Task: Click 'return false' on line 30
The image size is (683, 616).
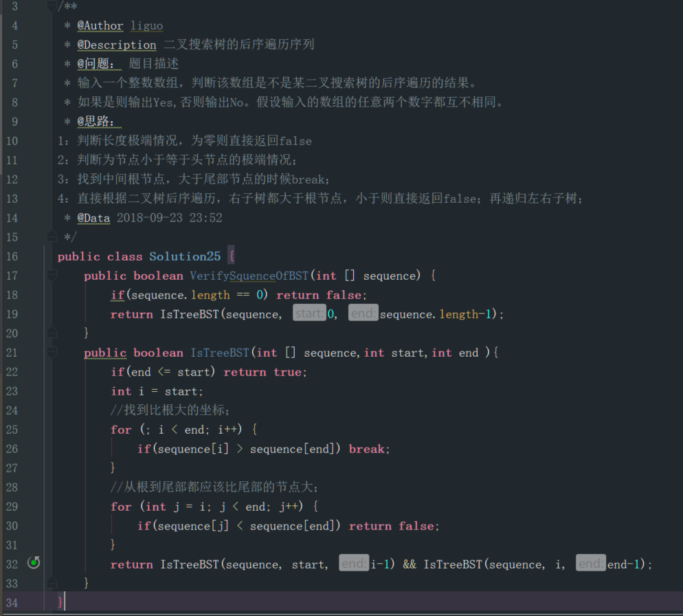Action: 392,526
